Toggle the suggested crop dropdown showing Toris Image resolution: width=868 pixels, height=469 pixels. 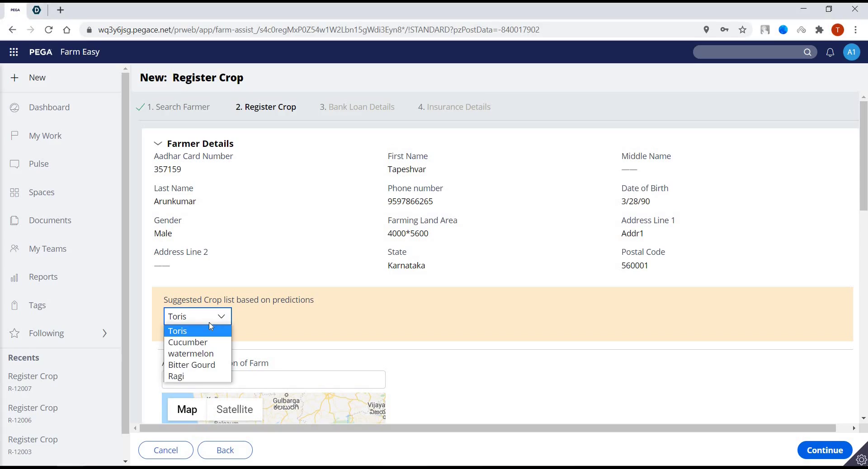point(198,316)
